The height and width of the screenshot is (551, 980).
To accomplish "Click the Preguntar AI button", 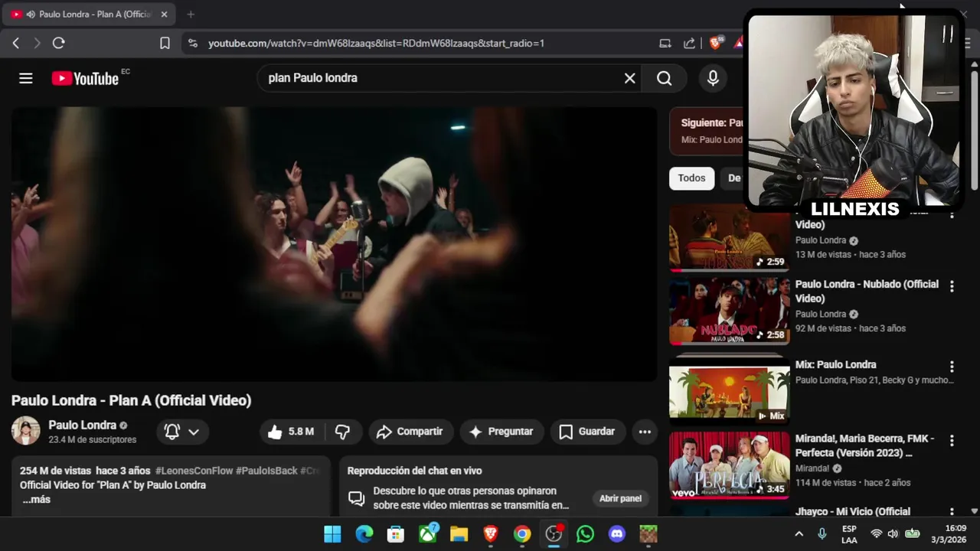I will pyautogui.click(x=501, y=432).
